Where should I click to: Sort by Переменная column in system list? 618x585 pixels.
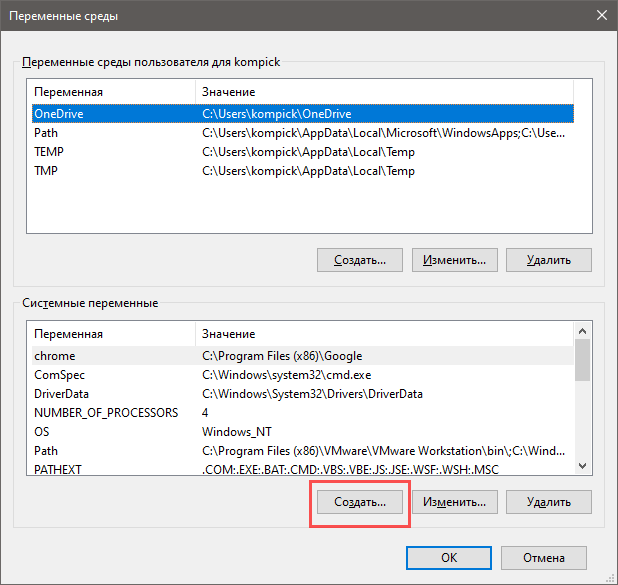tap(112, 334)
